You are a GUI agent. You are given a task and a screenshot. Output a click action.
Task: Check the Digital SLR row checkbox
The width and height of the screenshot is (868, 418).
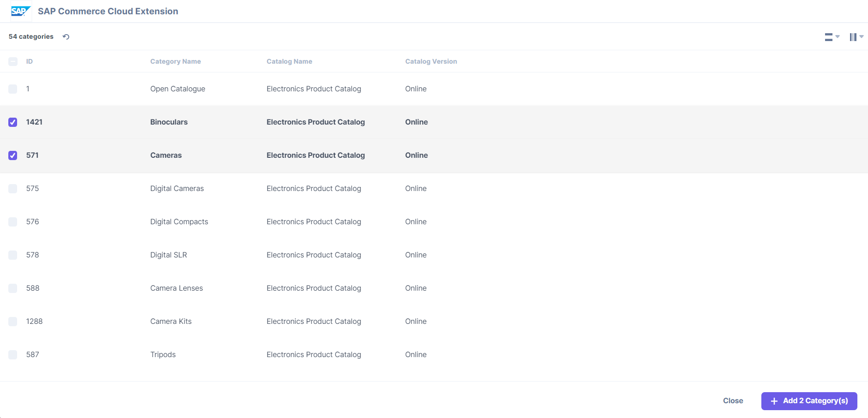[13, 255]
